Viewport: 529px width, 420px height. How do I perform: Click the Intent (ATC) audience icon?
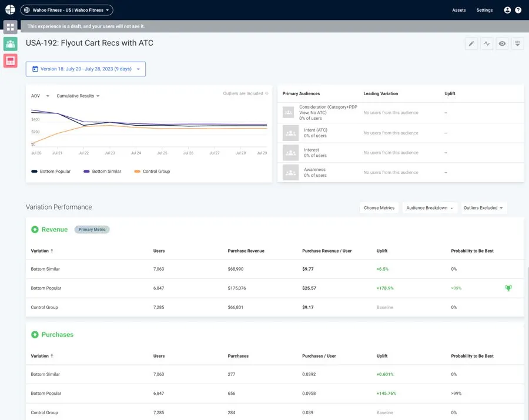tap(290, 133)
